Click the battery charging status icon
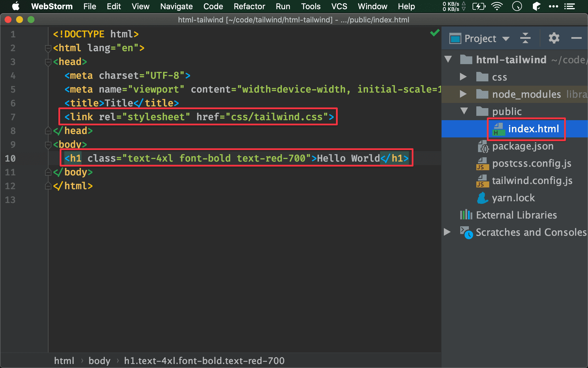The image size is (588, 368). 479,6
